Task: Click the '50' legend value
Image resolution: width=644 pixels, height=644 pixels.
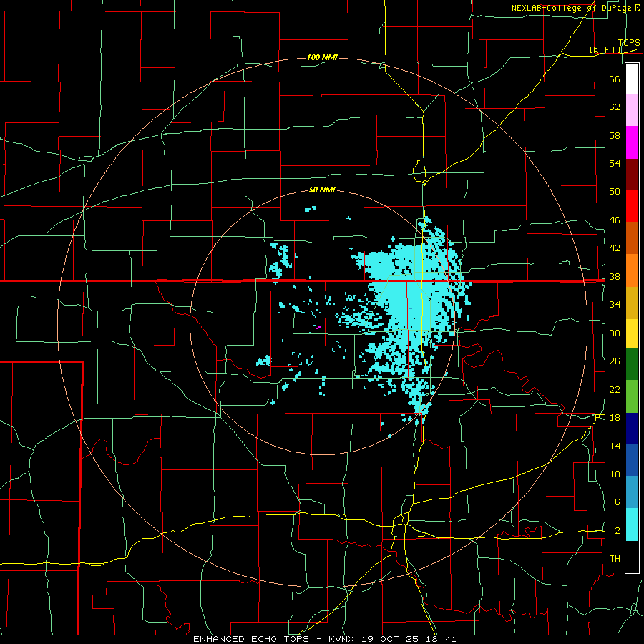Action: click(x=615, y=191)
